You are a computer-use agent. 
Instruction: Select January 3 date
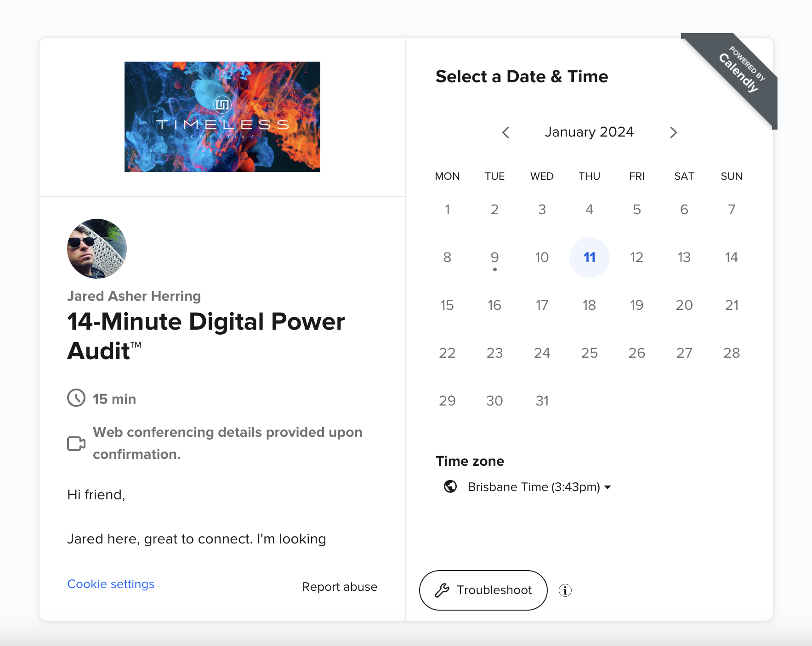coord(542,210)
